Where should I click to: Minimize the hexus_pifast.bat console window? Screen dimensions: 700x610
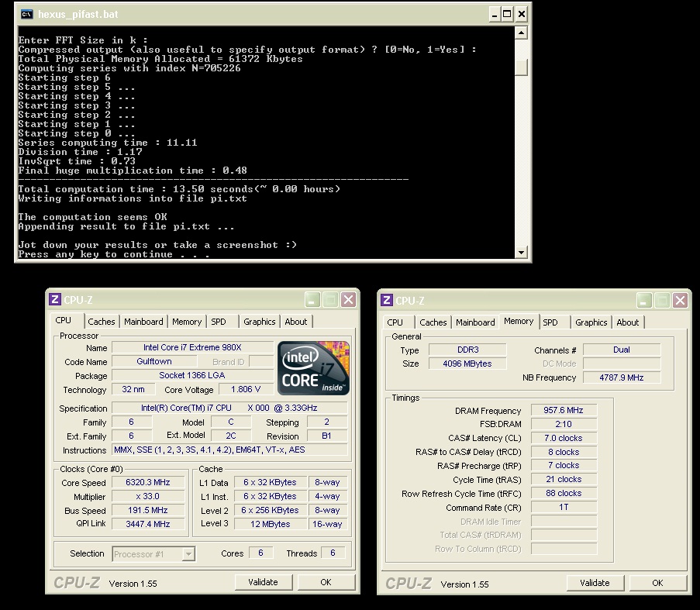pos(494,14)
